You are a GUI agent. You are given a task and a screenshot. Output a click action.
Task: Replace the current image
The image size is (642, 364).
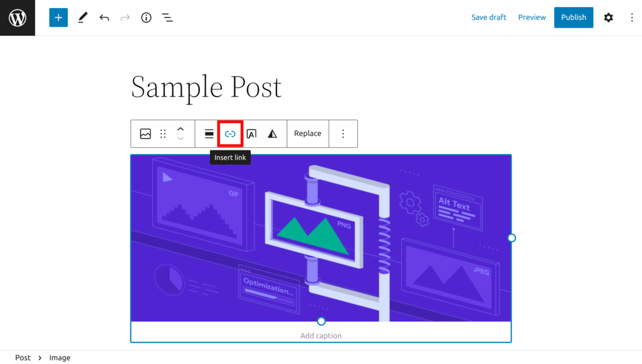307,133
